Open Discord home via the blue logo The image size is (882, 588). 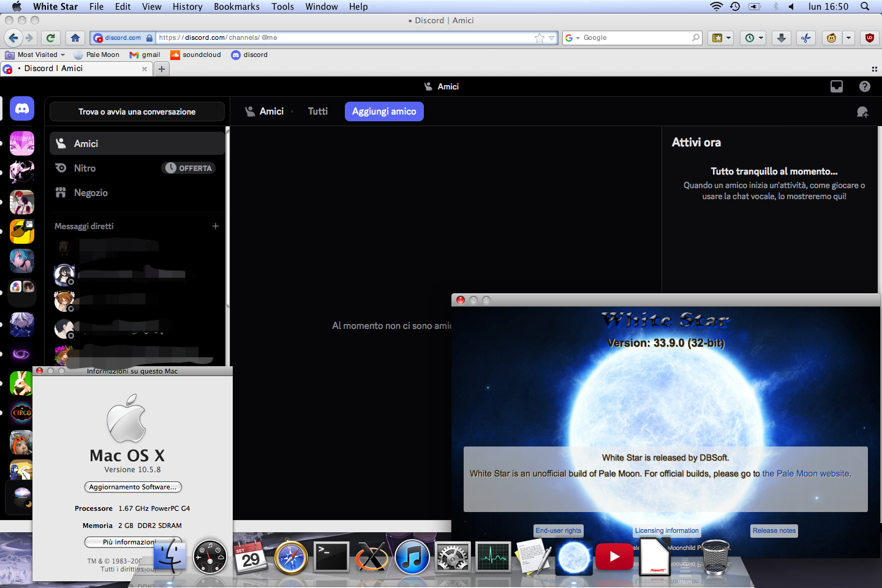[22, 109]
